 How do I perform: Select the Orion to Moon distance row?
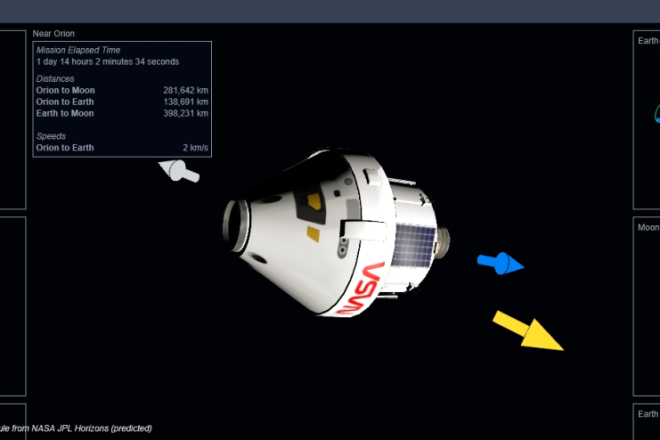point(121,90)
